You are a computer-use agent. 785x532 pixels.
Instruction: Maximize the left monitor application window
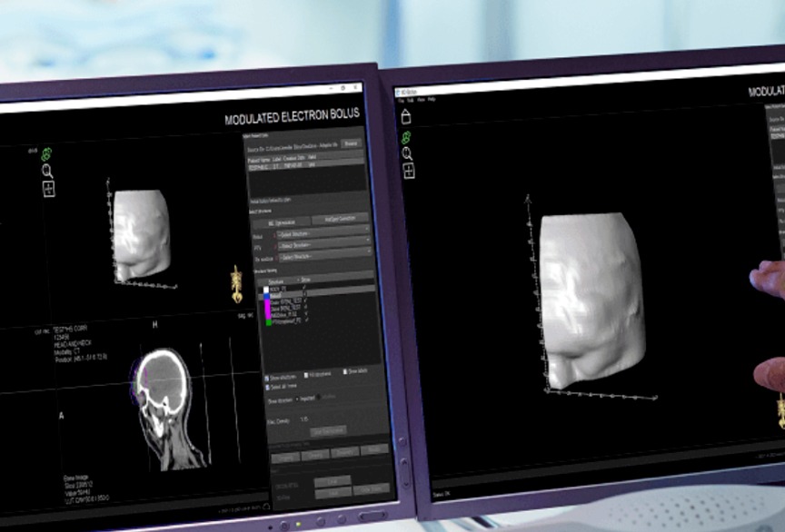343,87
